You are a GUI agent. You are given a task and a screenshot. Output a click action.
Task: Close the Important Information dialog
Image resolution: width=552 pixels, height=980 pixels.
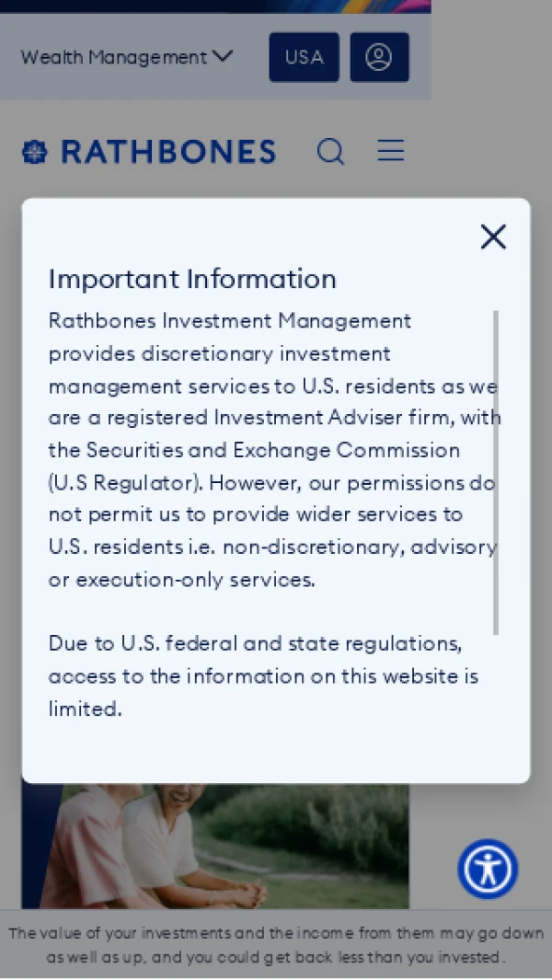[493, 236]
